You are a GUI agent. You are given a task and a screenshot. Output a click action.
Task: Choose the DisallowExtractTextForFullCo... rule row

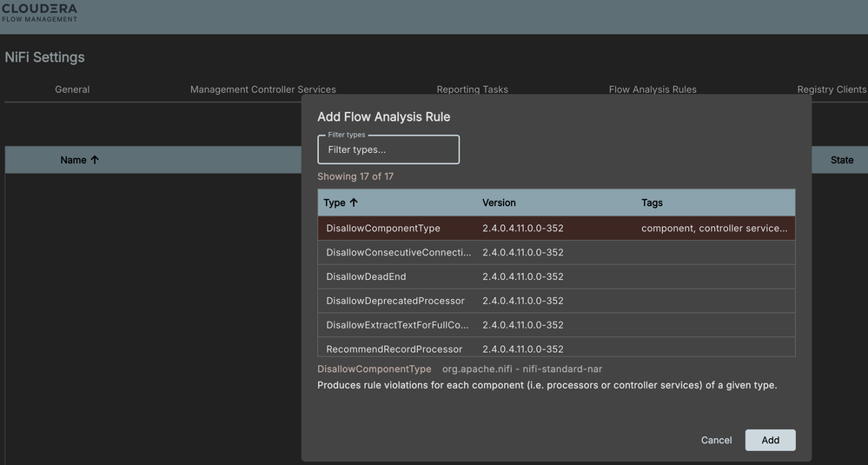coord(397,325)
